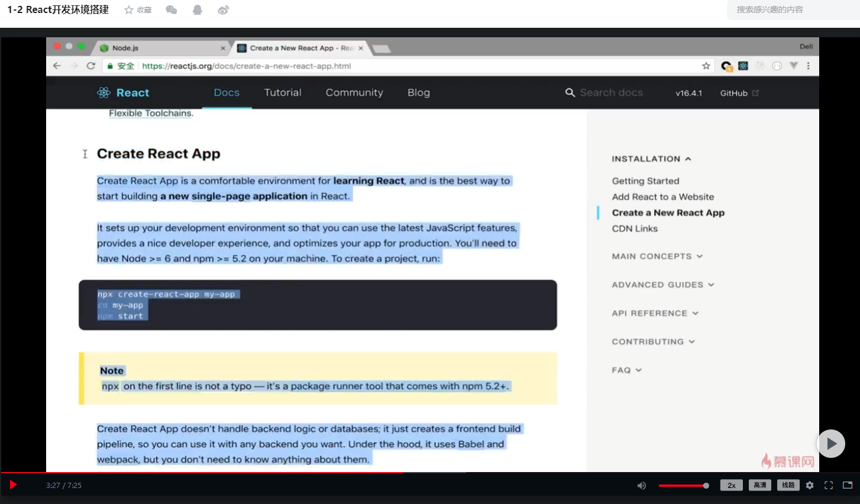Screen dimensions: 860x504
Task: Share the lesson via the WeChat icon
Action: click(172, 10)
